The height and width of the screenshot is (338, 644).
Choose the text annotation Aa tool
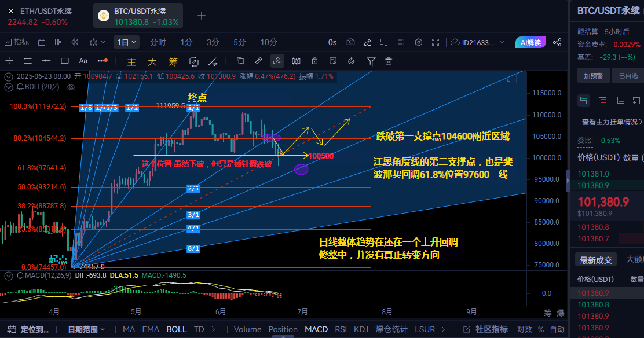tap(83, 61)
